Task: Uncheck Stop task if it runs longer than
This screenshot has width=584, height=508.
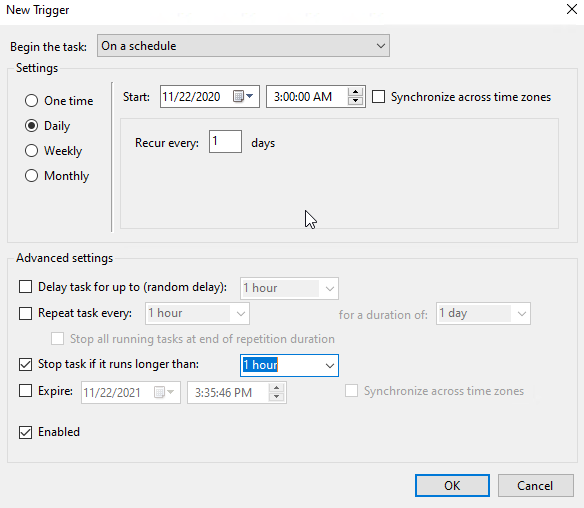Action: [x=25, y=364]
